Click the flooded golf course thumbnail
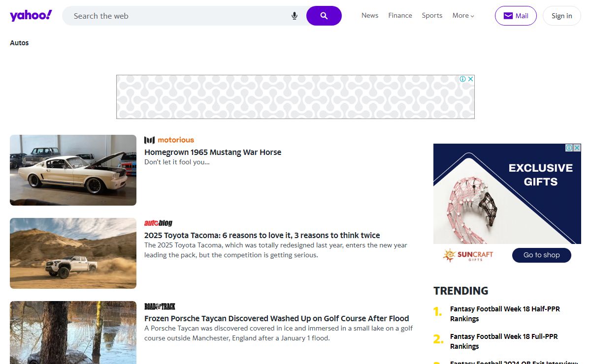 tap(73, 333)
